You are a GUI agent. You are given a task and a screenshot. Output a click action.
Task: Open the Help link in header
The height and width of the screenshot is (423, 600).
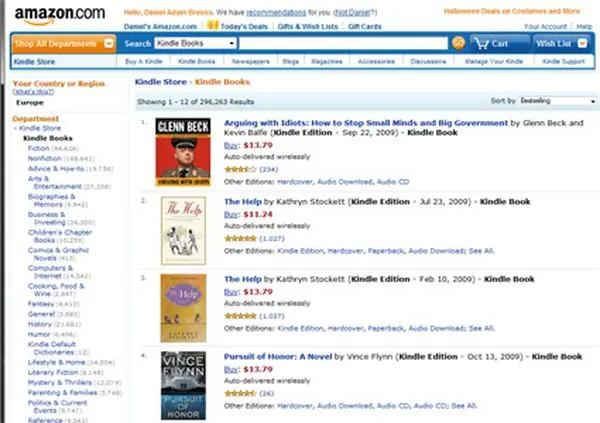pyautogui.click(x=584, y=26)
